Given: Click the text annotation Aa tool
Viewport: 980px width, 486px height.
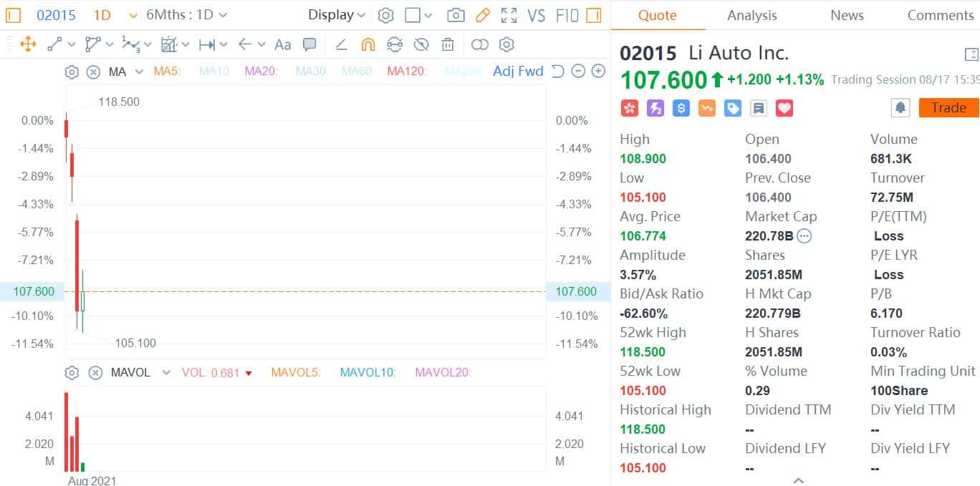Looking at the screenshot, I should pos(282,44).
